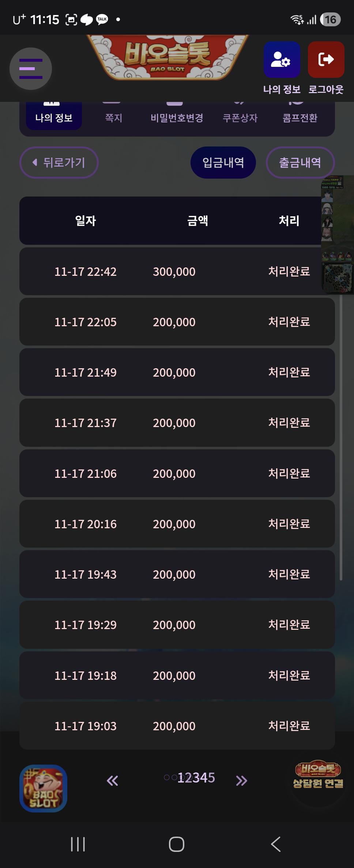Viewport: 354px width, 868px height.
Task: Select the 11-17 22:05 deposit row
Action: coord(177,322)
